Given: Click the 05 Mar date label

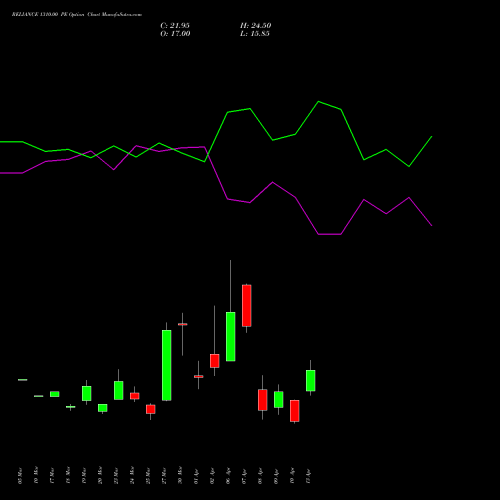Looking at the screenshot, I should [20, 476].
